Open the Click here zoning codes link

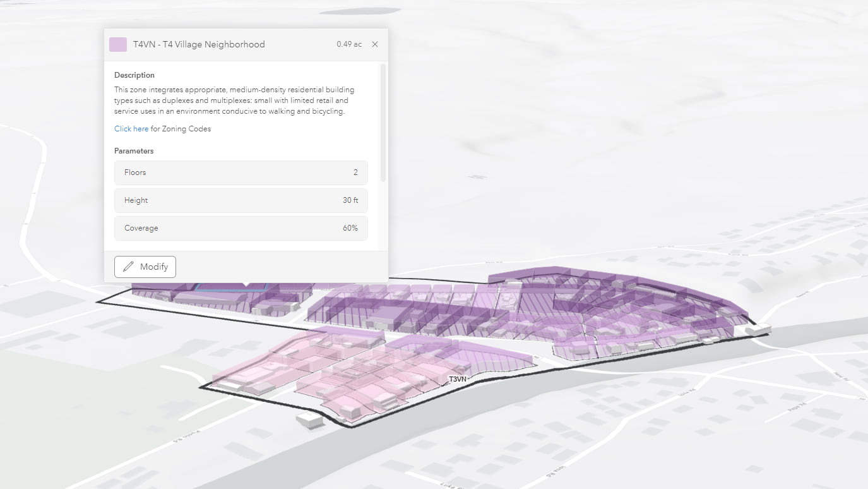point(131,129)
